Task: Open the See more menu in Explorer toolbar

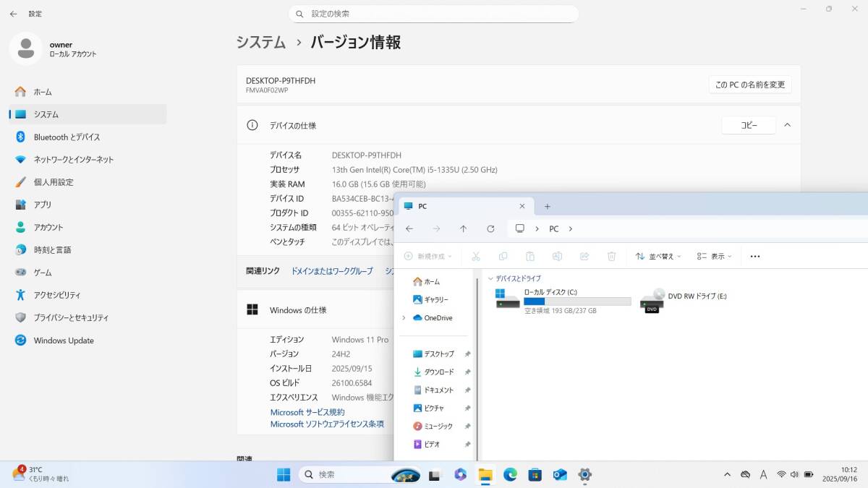Action: (755, 256)
